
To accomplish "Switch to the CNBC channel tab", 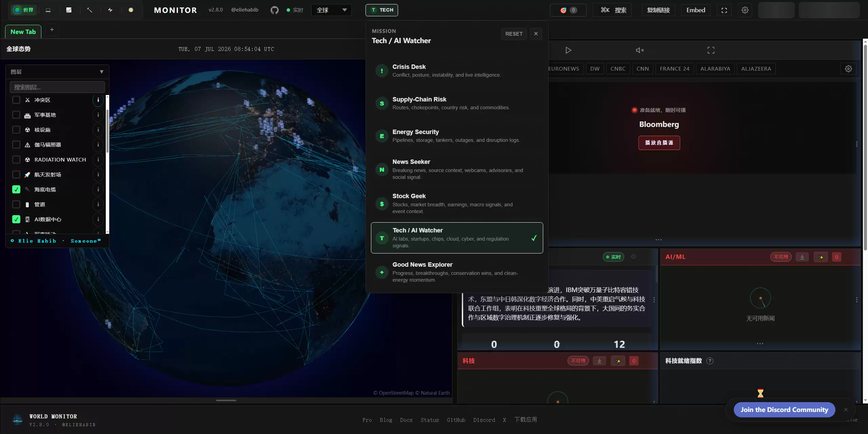I will (x=618, y=69).
